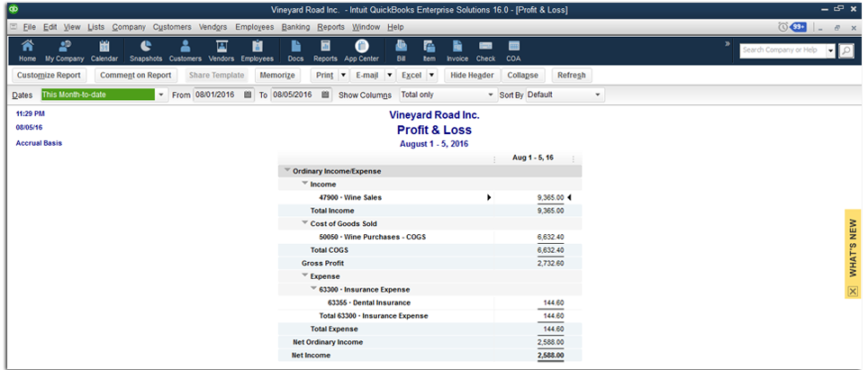
Task: Create an Invoice via toolbar icon
Action: (457, 50)
